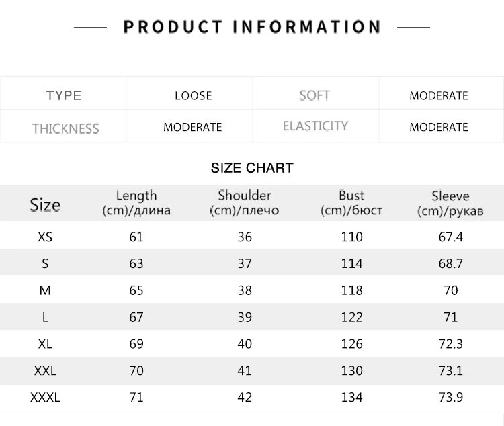Screen dimensions: 504x426
Task: Select the Bust (cm) column header
Action: tap(351, 203)
